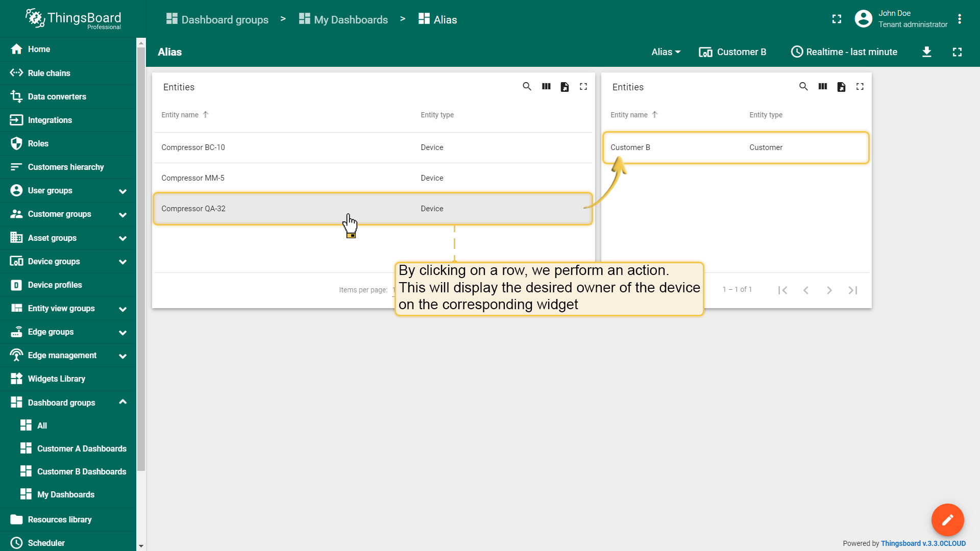Go to first page in right widget
This screenshot has height=551, width=980.
click(782, 290)
